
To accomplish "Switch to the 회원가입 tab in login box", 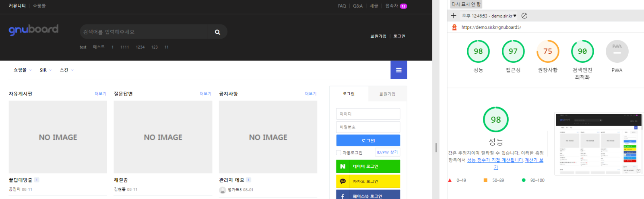I will point(387,94).
